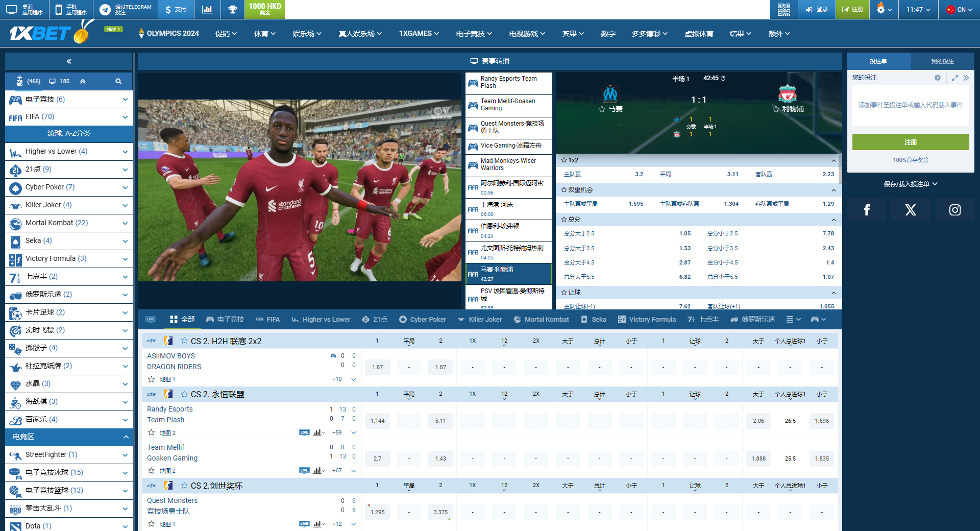The image size is (980, 531).
Task: Click the 登录 login button
Action: click(817, 9)
